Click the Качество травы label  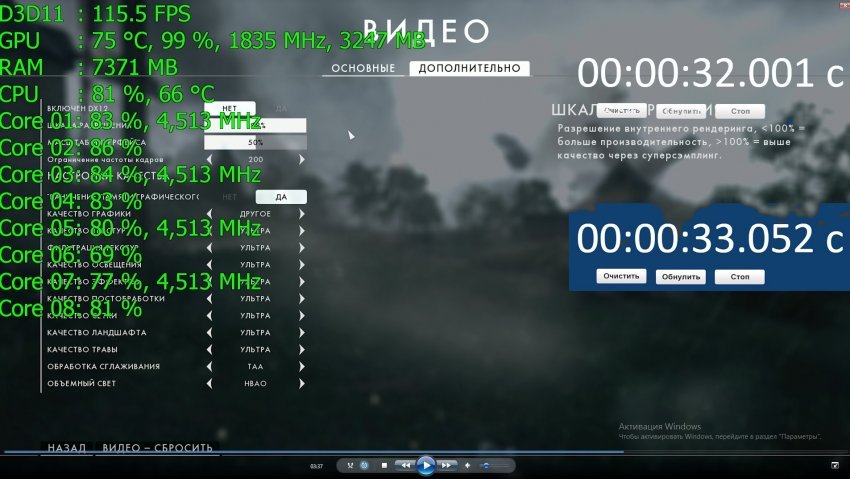[82, 349]
